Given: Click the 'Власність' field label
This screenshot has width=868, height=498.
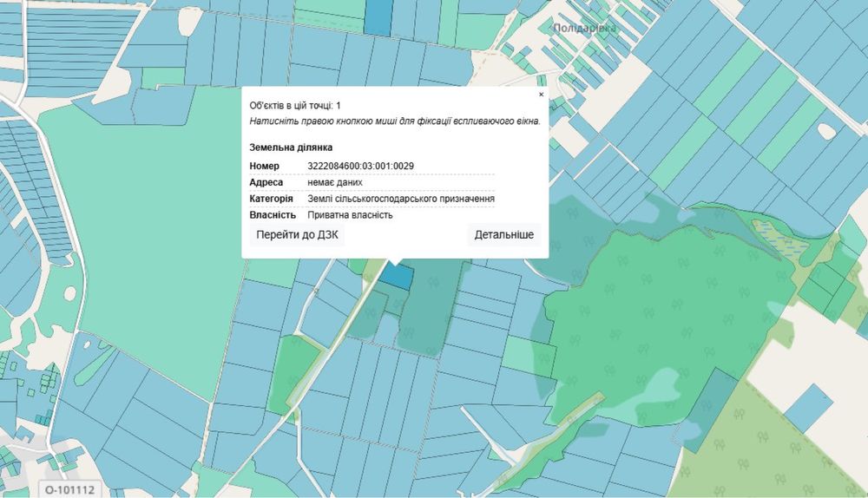Looking at the screenshot, I should tap(273, 214).
